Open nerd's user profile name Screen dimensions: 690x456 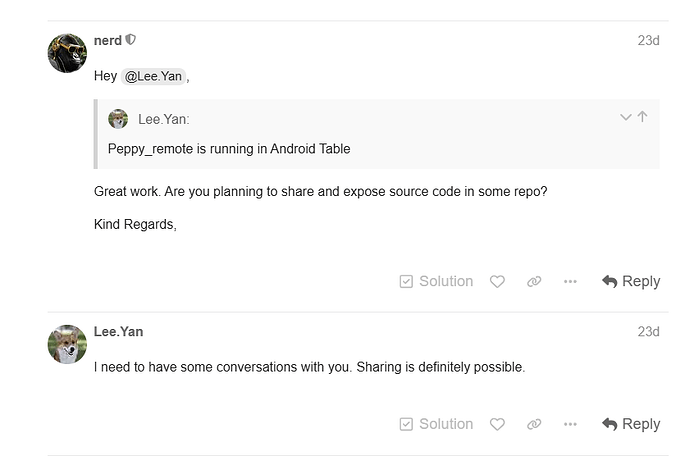pyautogui.click(x=108, y=40)
